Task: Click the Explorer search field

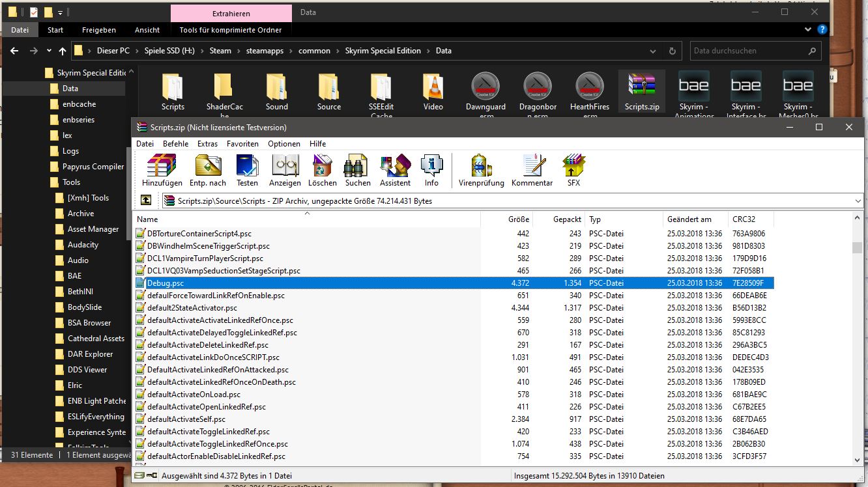Action: click(x=755, y=51)
